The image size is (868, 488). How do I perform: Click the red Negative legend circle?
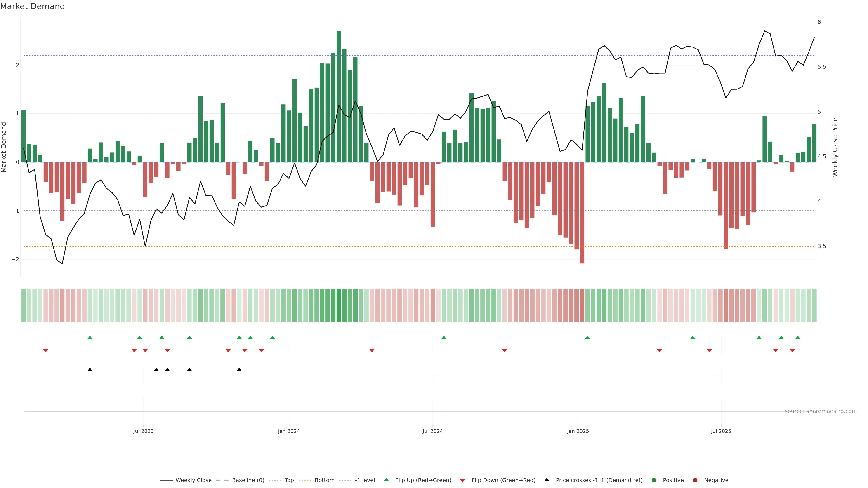[x=695, y=480]
